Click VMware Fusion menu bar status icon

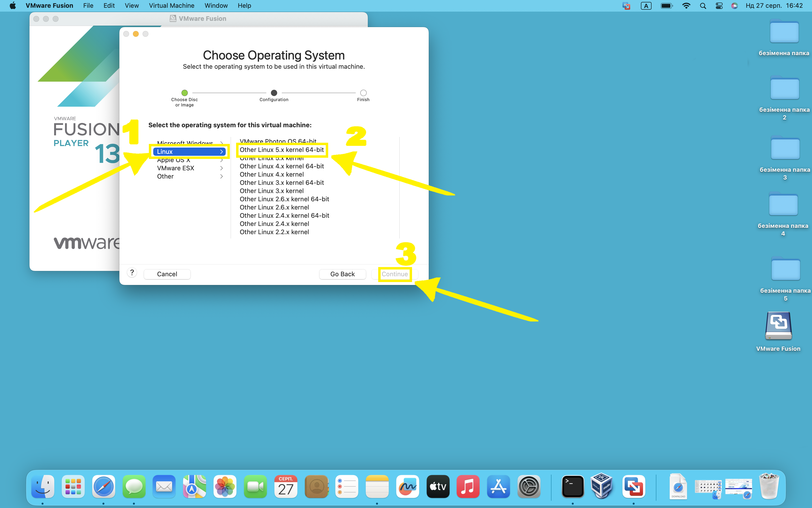point(626,6)
